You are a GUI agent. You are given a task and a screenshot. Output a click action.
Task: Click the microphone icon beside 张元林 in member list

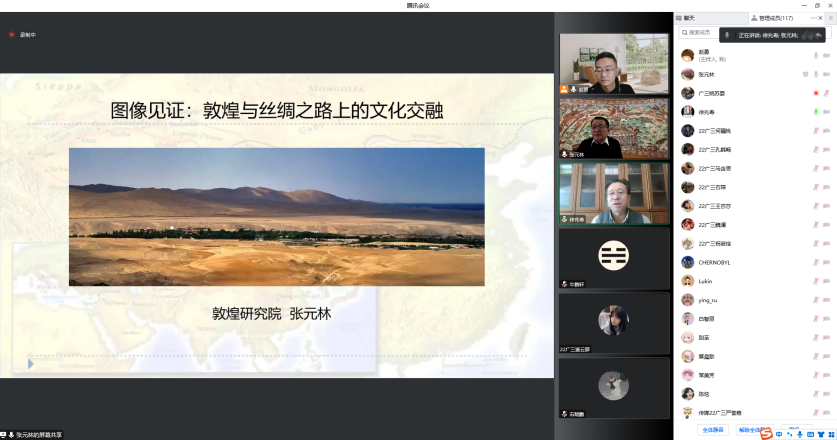coord(816,74)
